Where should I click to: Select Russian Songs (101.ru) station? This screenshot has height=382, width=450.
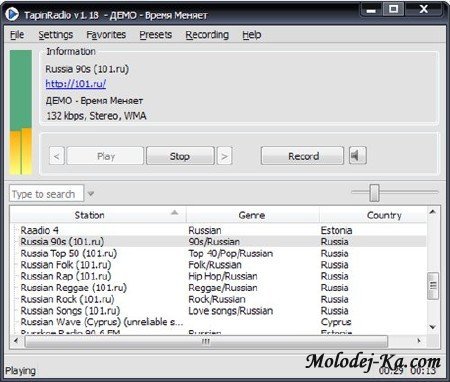tap(70, 311)
